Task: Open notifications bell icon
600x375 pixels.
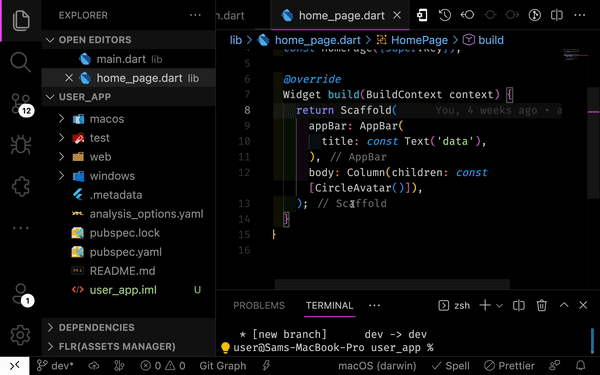Action: [x=580, y=366]
